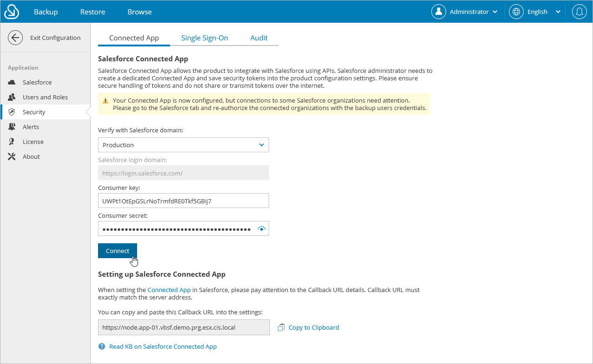This screenshot has width=593, height=364.
Task: Click the Veeam product logo icon
Action: click(12, 12)
